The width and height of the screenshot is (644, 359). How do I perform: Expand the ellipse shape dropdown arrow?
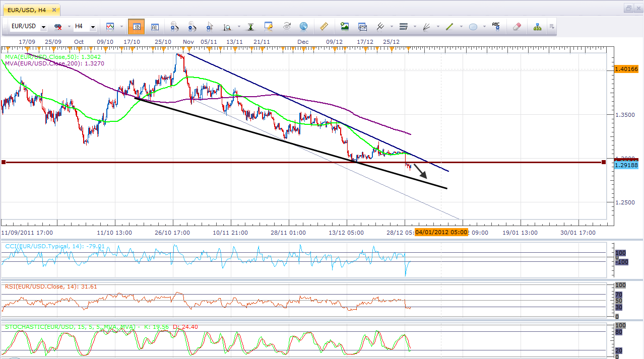tap(485, 27)
